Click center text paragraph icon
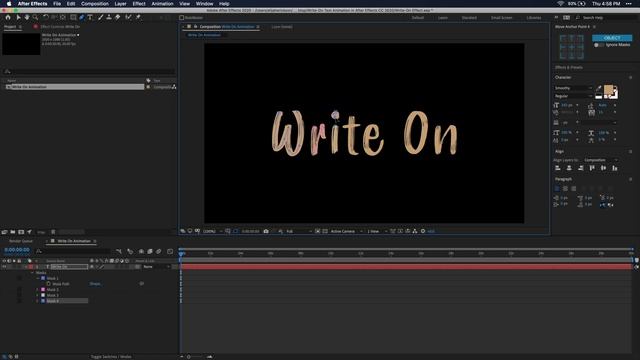This screenshot has height=360, width=640. click(565, 189)
